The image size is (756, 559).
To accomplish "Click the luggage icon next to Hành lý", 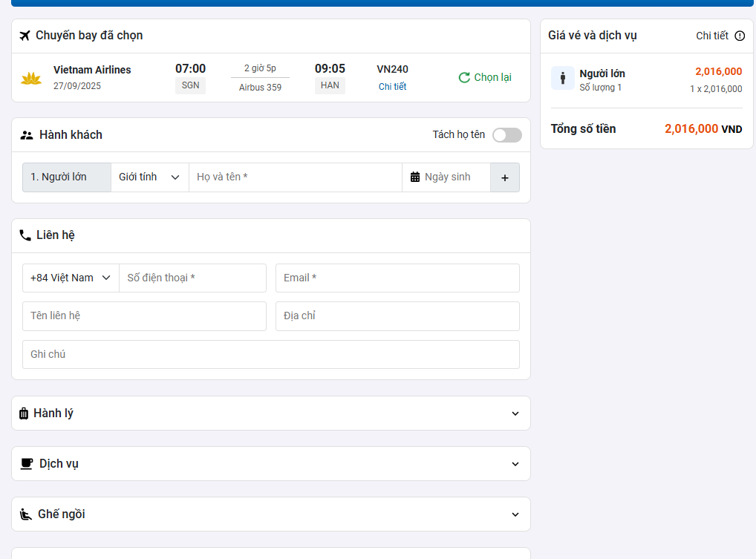I will point(24,413).
